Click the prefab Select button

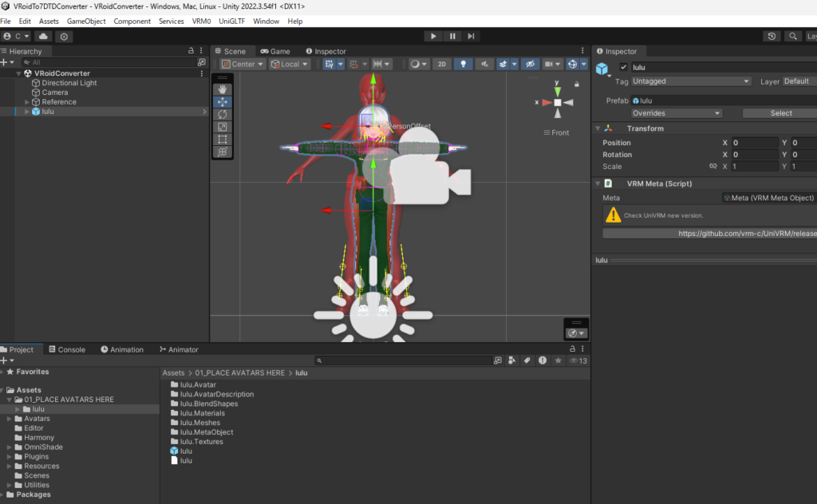(x=780, y=113)
